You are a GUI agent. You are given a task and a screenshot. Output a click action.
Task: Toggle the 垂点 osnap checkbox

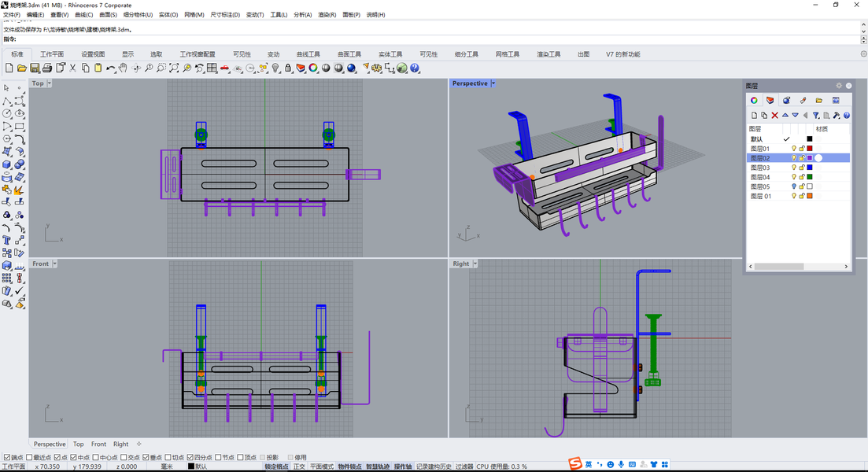click(x=146, y=457)
